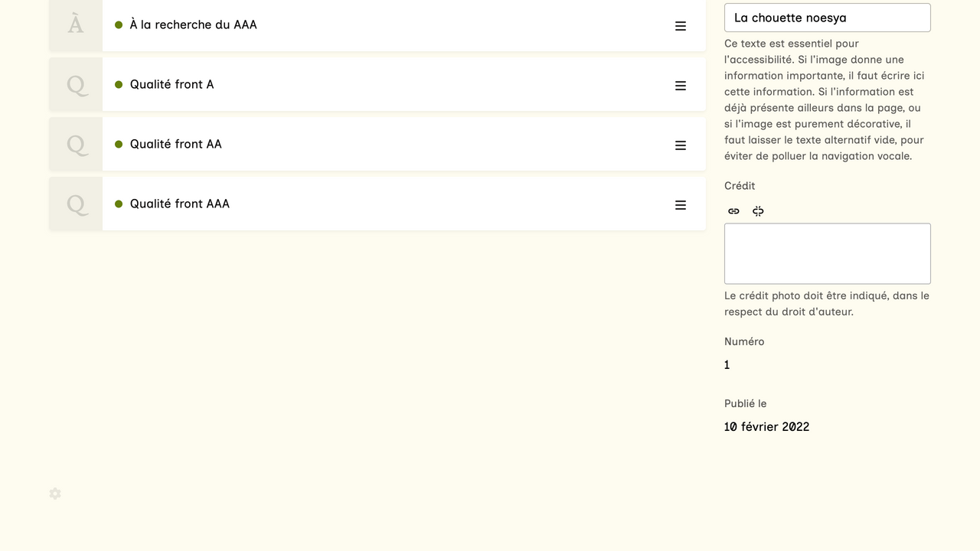980x551 pixels.
Task: Open the Qualité front A article
Action: click(x=171, y=84)
